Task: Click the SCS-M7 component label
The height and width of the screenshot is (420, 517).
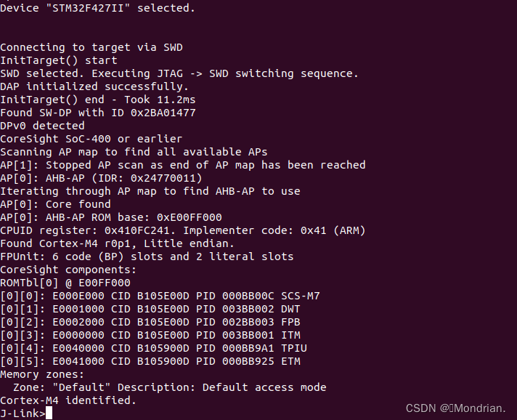Action: [x=301, y=296]
